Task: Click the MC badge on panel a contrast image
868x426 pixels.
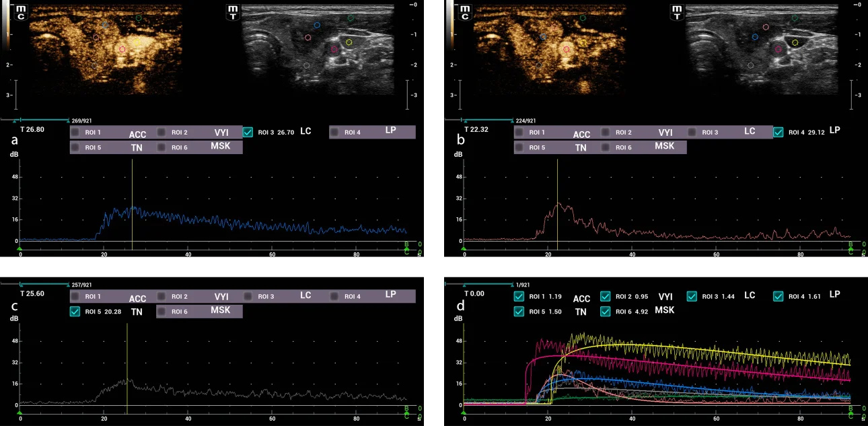Action: pyautogui.click(x=20, y=10)
